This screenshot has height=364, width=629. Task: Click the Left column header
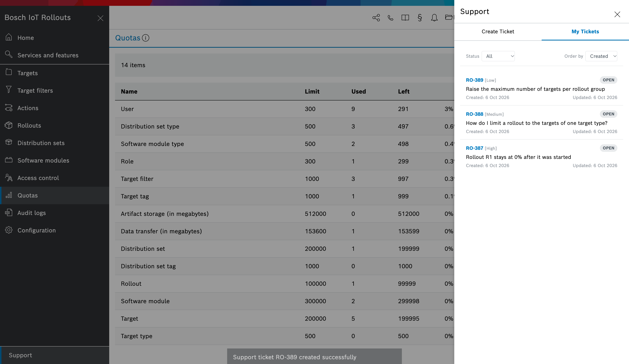click(404, 91)
